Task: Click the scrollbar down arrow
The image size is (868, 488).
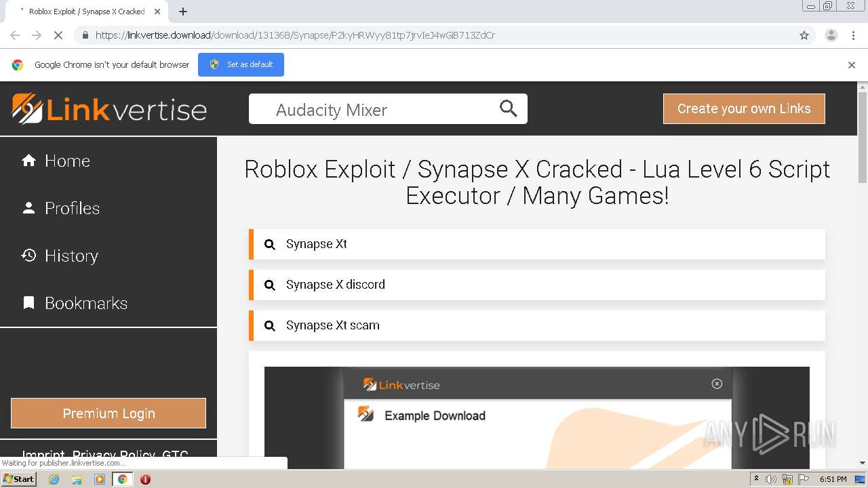Action: tap(863, 463)
